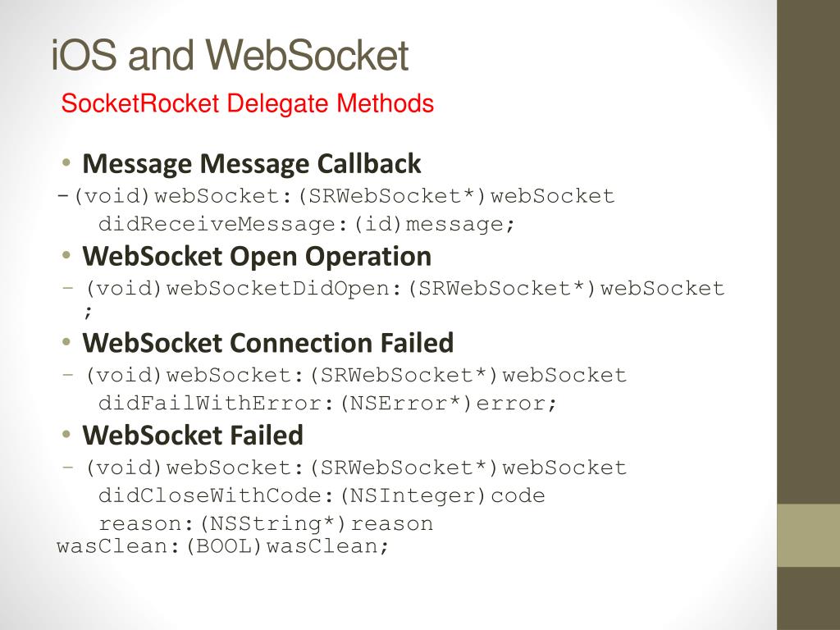Click the 'didFailWithError:(NSError*)error;' line
This screenshot has height=630, width=840.
[328, 403]
